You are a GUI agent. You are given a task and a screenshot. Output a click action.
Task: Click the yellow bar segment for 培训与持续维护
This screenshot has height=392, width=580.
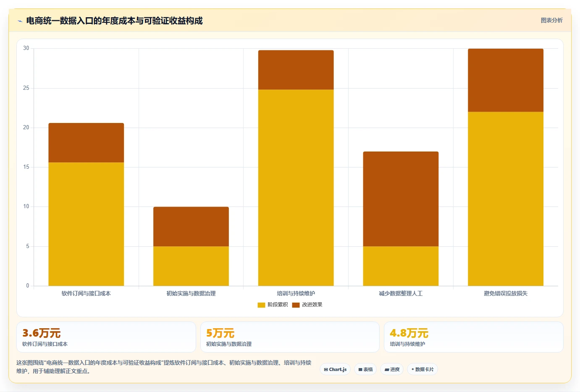pyautogui.click(x=296, y=188)
